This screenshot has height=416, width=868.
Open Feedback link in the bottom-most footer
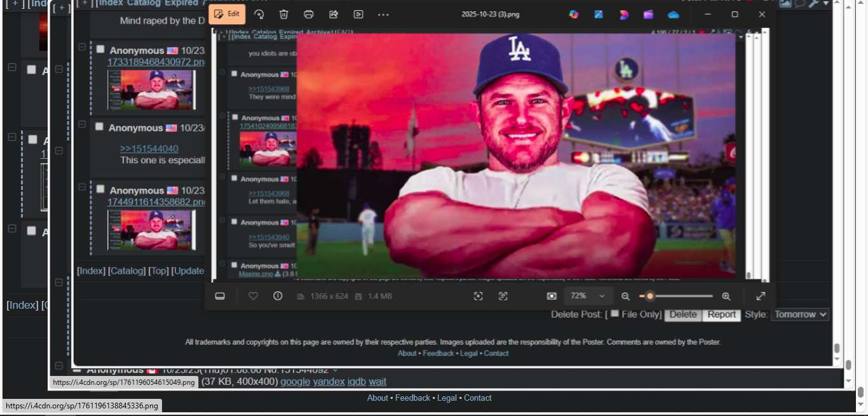click(413, 398)
